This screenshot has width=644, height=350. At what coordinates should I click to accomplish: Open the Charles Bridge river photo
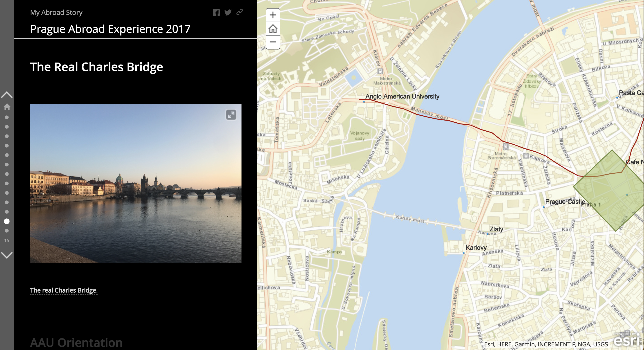[x=136, y=184]
